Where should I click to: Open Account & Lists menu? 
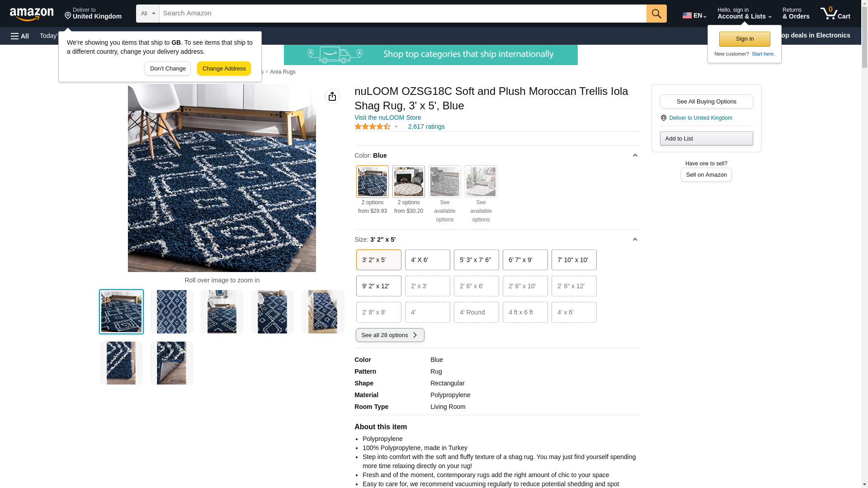tap(744, 14)
